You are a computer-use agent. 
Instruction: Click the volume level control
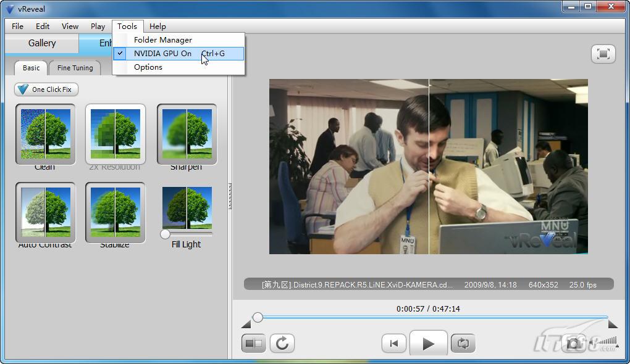coord(603,342)
